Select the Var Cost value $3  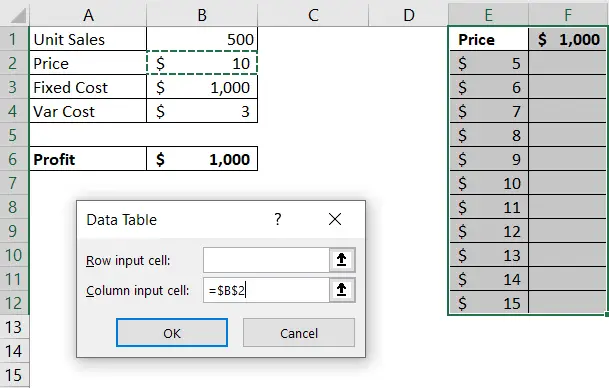(202, 111)
